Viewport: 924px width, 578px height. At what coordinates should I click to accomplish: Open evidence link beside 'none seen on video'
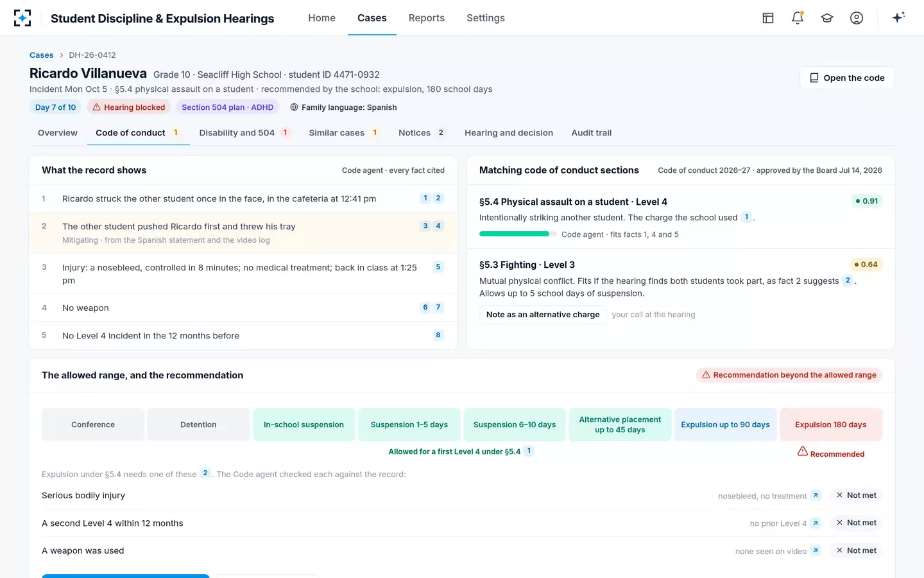pos(816,550)
